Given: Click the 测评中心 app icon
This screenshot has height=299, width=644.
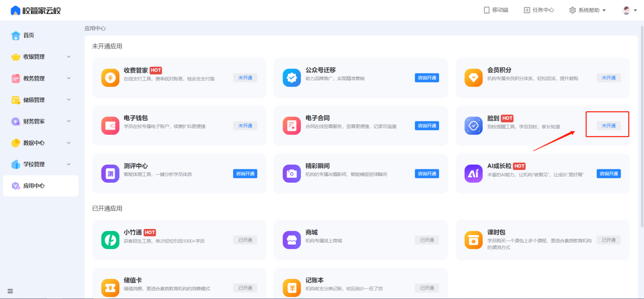Looking at the screenshot, I should [x=110, y=173].
